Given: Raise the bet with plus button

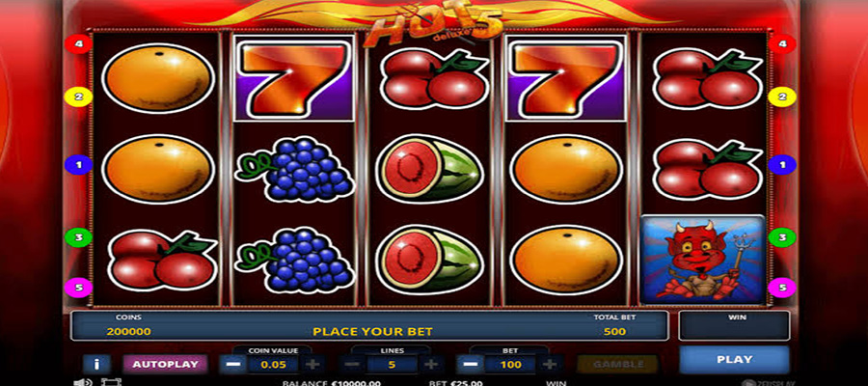Looking at the screenshot, I should [x=549, y=365].
